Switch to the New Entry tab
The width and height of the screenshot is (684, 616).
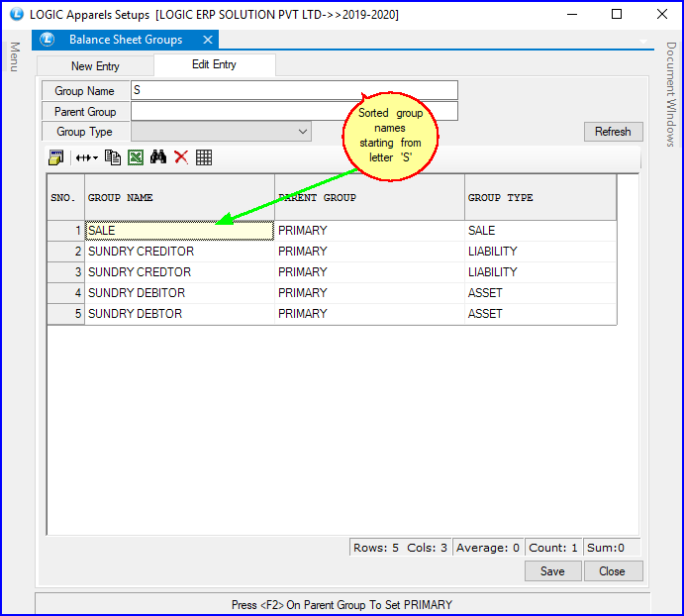coord(95,66)
